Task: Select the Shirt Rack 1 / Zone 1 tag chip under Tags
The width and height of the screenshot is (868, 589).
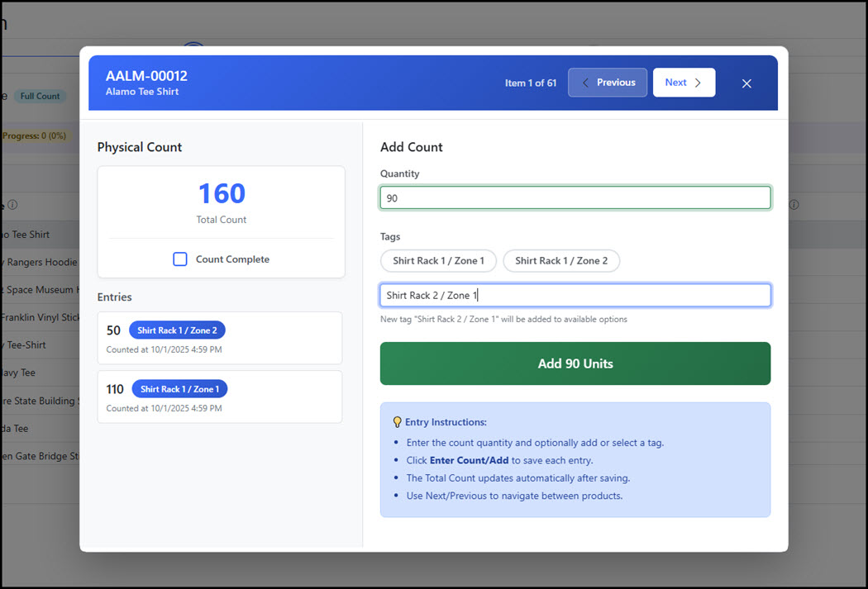Action: (438, 261)
